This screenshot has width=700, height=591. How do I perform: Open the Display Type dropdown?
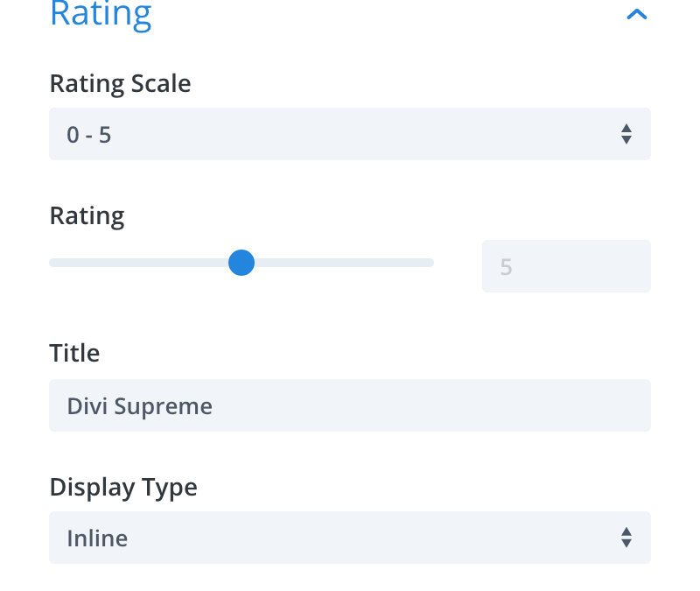[x=349, y=538]
